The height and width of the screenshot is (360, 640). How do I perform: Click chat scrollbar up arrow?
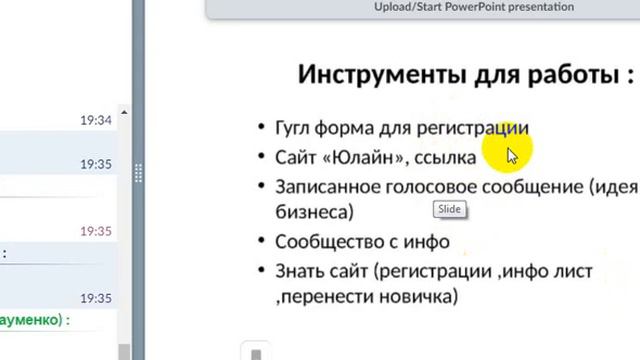(x=124, y=112)
